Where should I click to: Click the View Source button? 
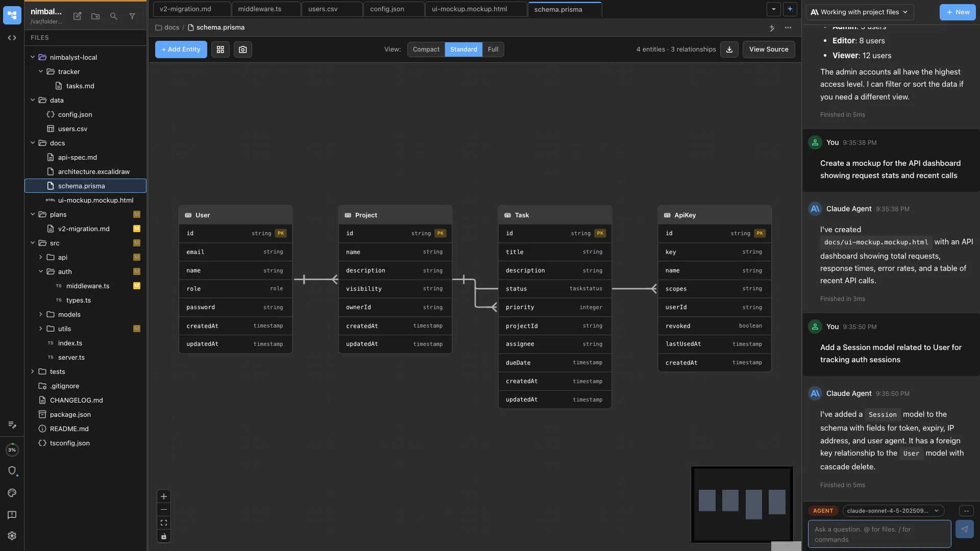pos(769,49)
